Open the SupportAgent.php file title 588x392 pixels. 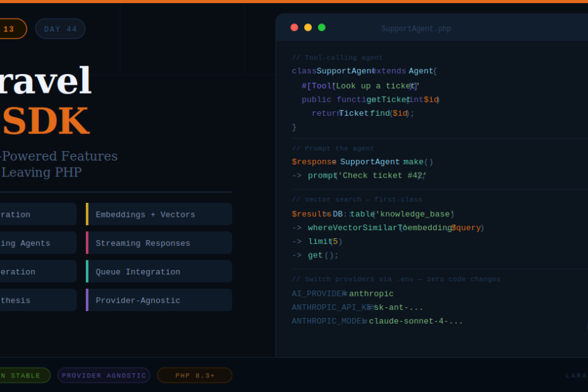(416, 29)
